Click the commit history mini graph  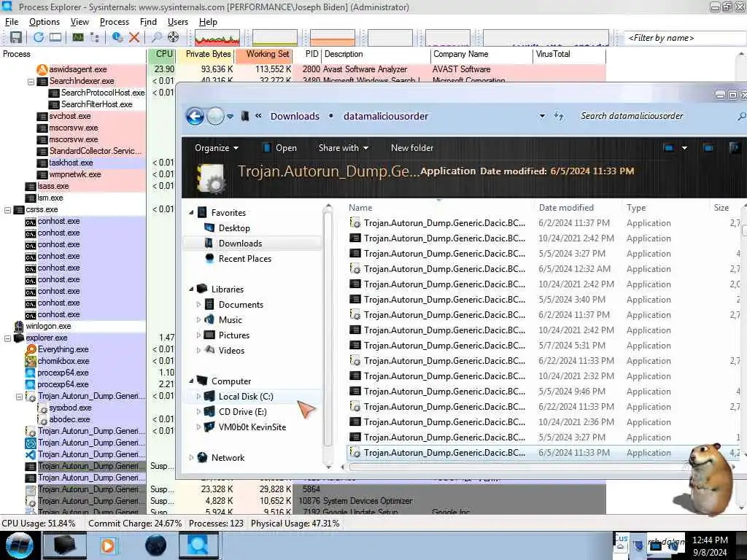(275, 38)
